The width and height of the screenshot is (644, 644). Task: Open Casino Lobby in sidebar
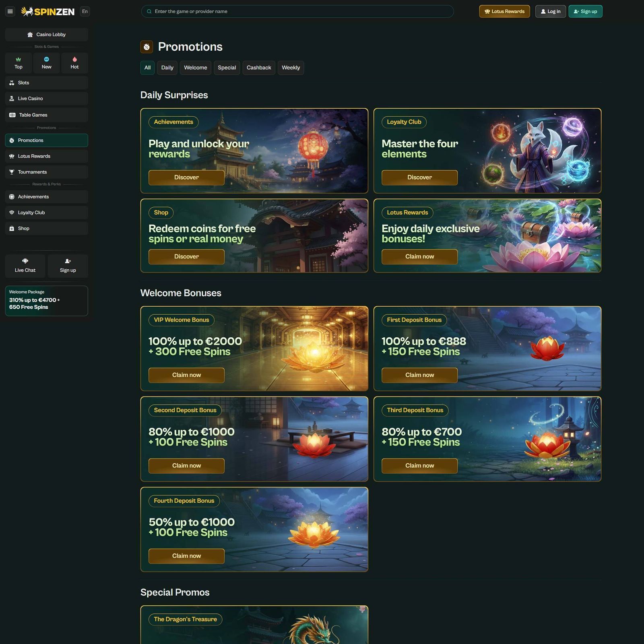click(46, 35)
